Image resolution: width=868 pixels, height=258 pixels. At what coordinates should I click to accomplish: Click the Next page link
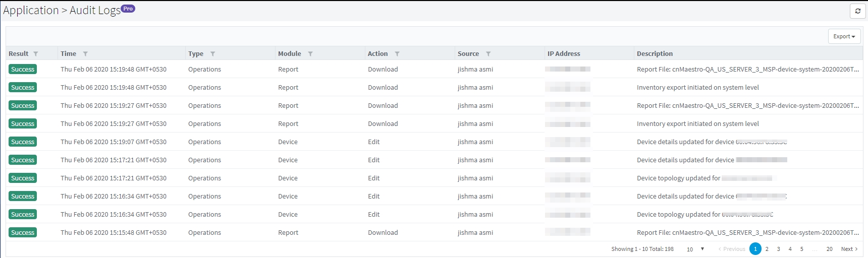[x=849, y=249]
